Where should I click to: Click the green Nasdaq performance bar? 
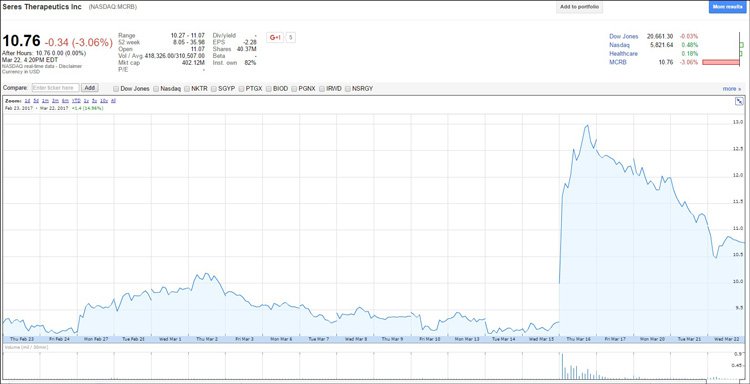(x=741, y=45)
